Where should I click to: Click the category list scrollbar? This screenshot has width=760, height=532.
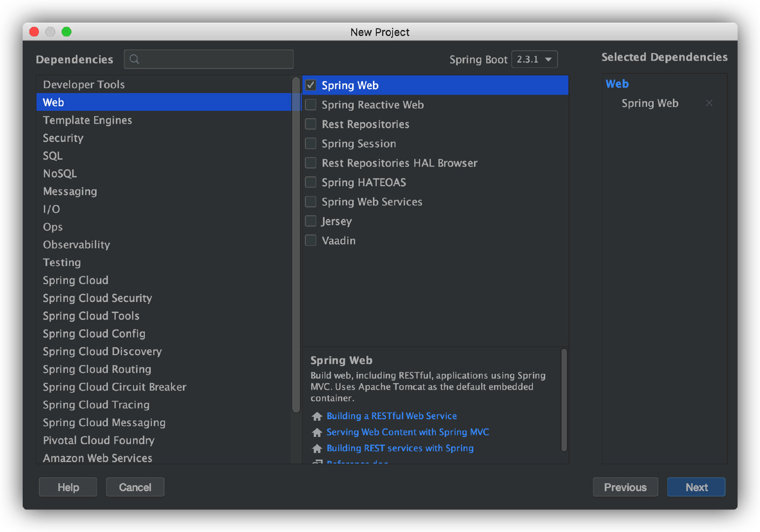coord(296,246)
